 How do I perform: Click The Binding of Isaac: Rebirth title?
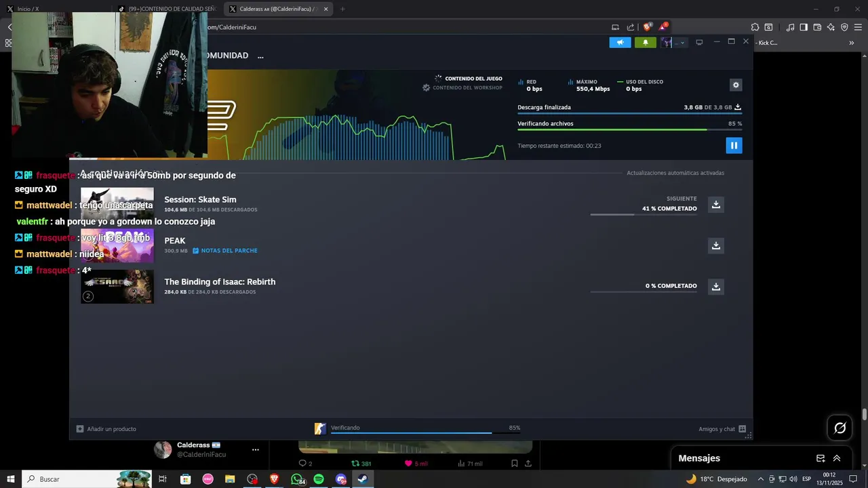(x=220, y=282)
